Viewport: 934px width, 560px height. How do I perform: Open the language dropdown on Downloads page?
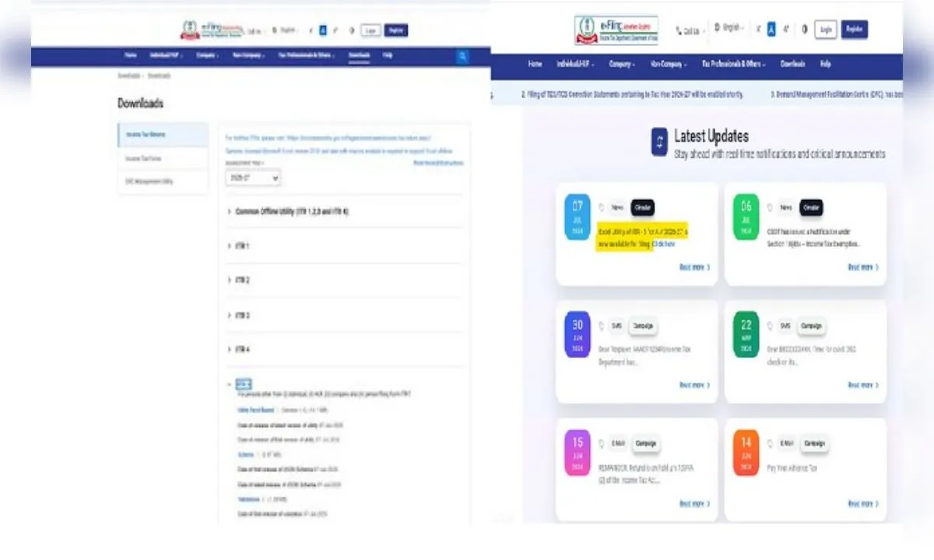(x=286, y=30)
